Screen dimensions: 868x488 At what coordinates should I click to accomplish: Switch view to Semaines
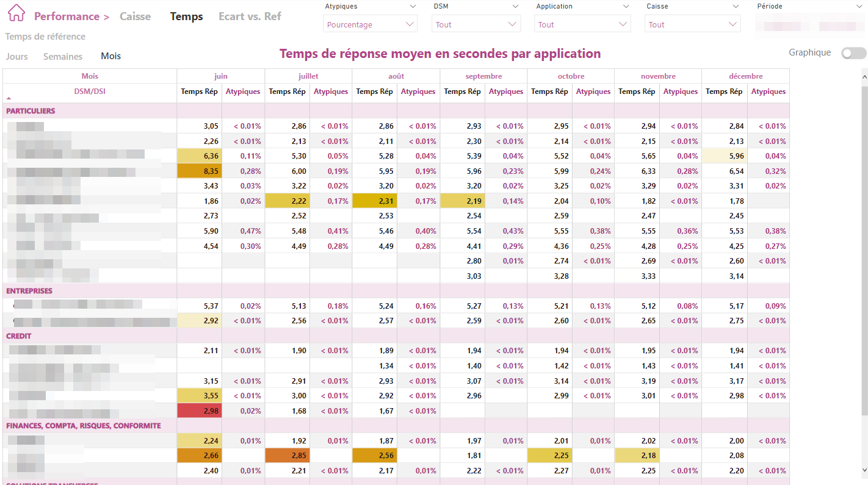[63, 56]
